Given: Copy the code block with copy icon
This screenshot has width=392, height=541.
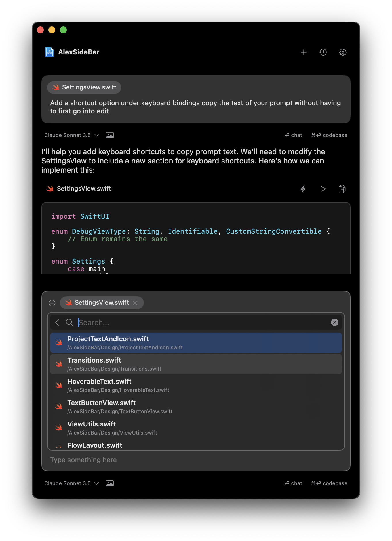Looking at the screenshot, I should pos(342,189).
